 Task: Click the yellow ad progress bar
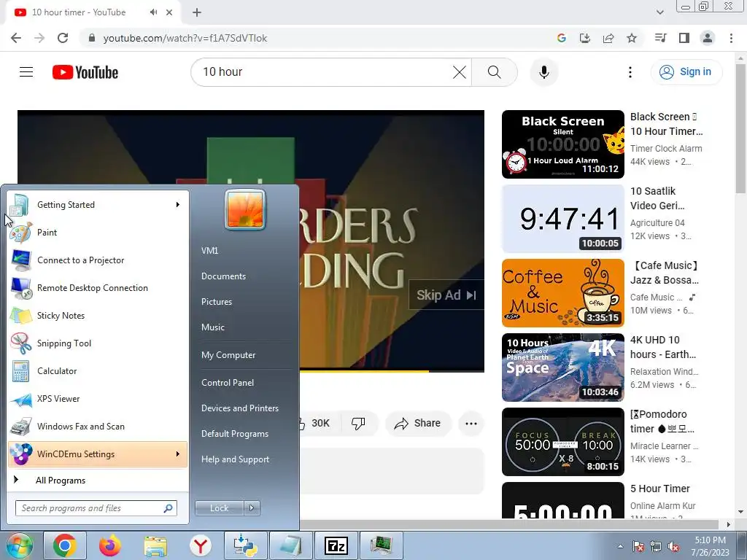point(365,371)
